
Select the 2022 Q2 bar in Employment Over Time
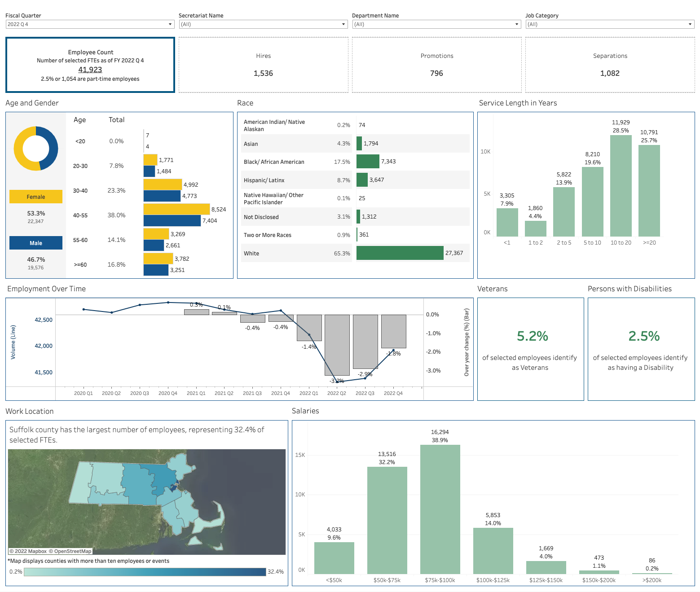click(337, 346)
